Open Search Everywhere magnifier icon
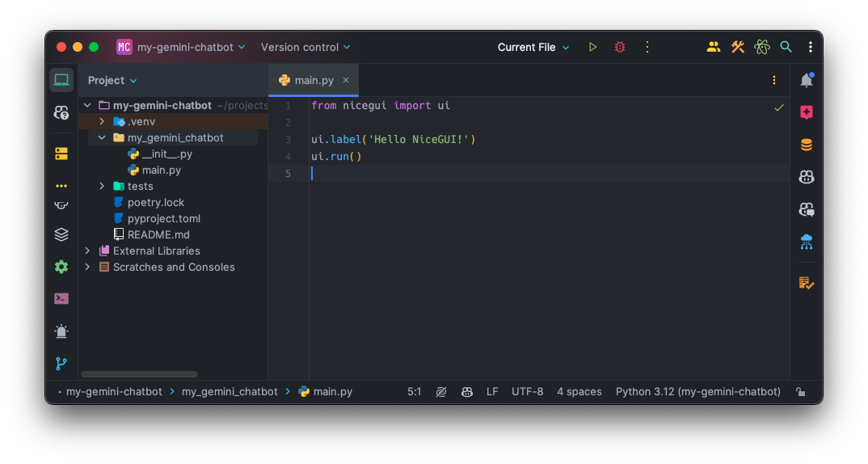868x464 pixels. click(x=786, y=48)
